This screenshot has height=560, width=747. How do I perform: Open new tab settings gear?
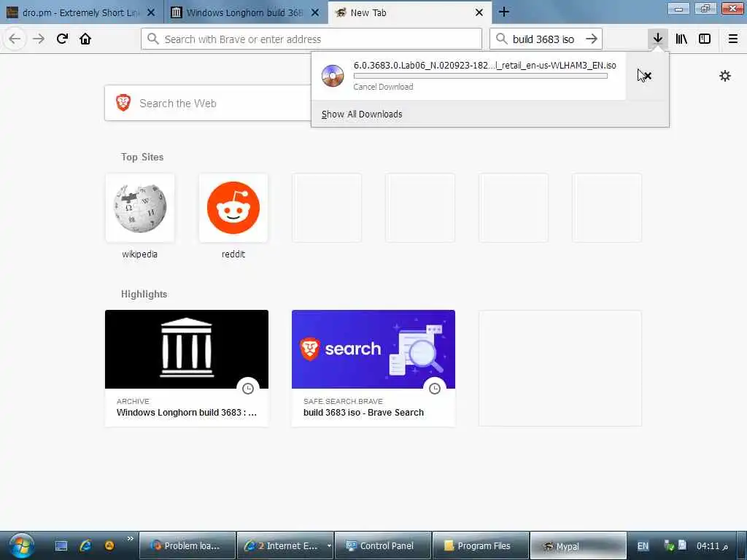click(724, 76)
